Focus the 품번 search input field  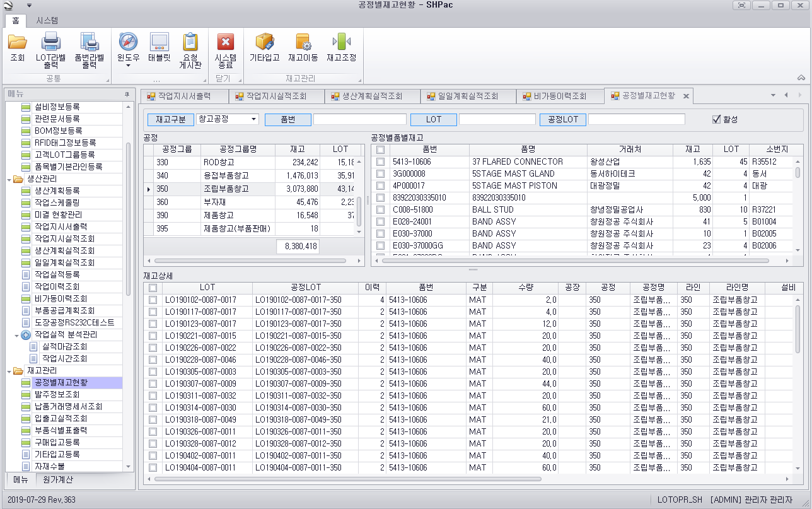360,119
